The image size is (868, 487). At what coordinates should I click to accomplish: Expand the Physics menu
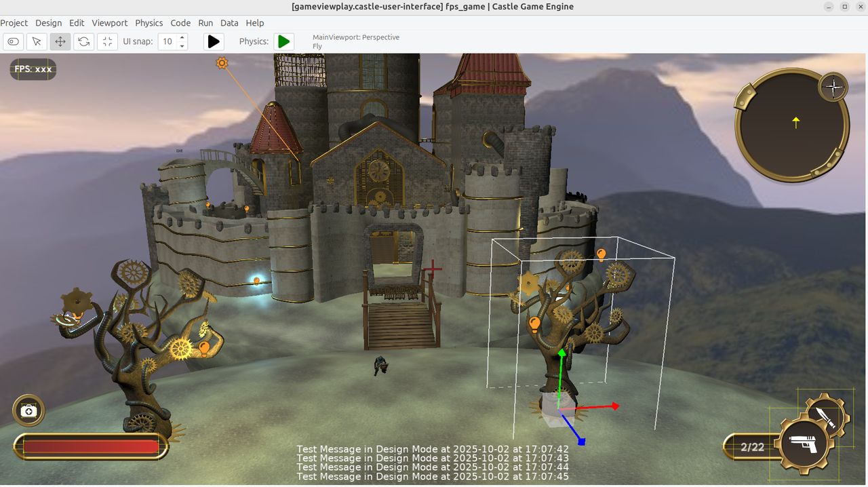[x=149, y=22]
